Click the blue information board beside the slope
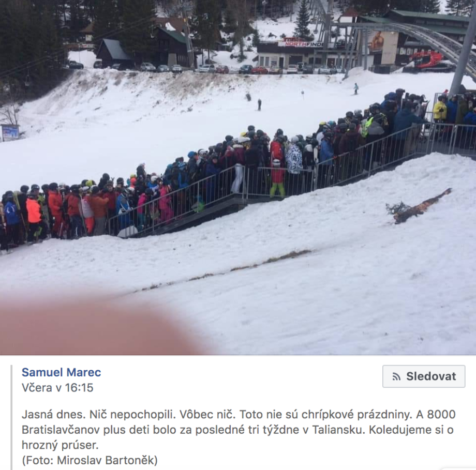 click(9, 132)
